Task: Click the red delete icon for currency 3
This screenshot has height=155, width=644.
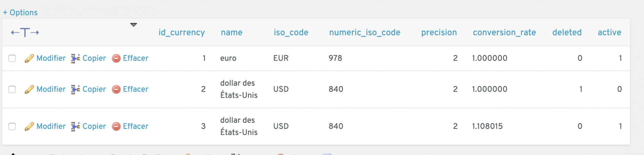Action: [x=116, y=127]
